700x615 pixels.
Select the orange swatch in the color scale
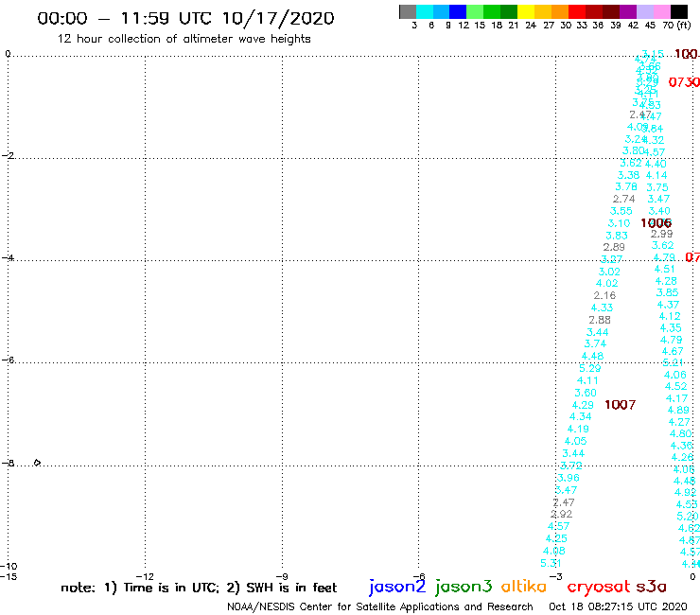point(560,11)
